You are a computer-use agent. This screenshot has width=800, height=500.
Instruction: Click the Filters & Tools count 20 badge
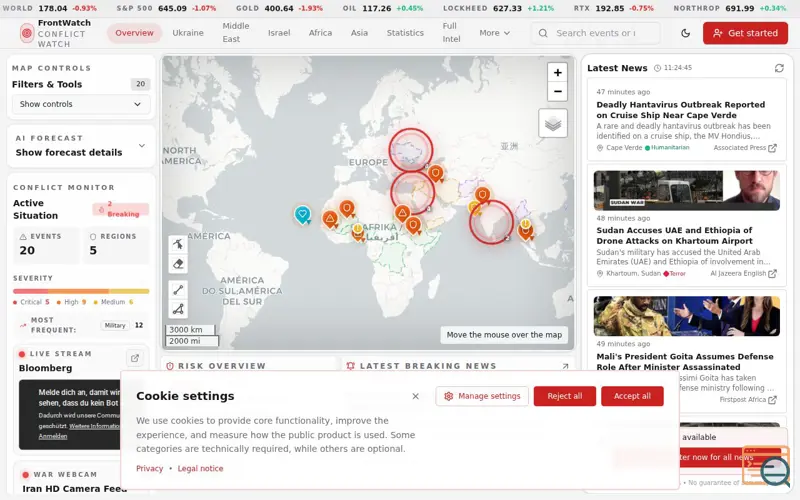coord(140,84)
